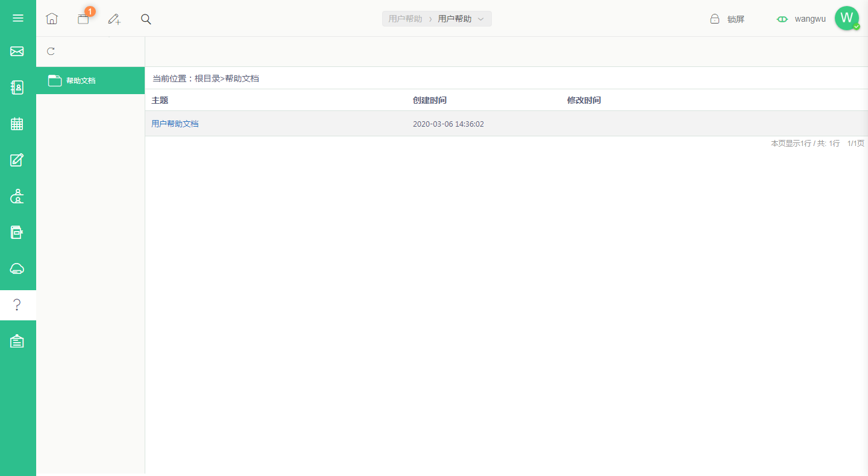
Task: Click the 创建时间 column header
Action: [x=430, y=100]
